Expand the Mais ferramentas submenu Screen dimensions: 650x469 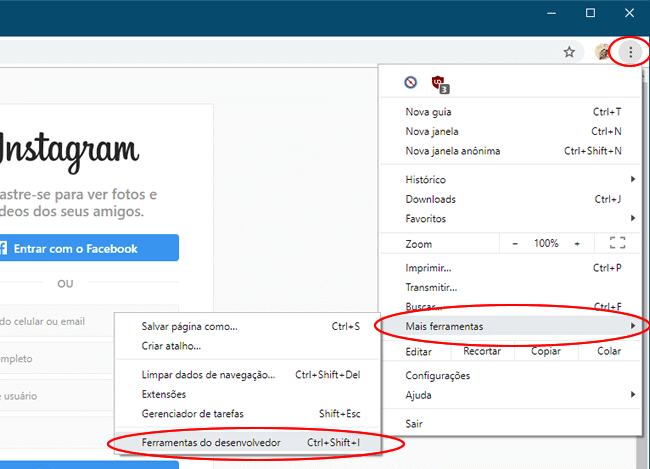(x=511, y=326)
